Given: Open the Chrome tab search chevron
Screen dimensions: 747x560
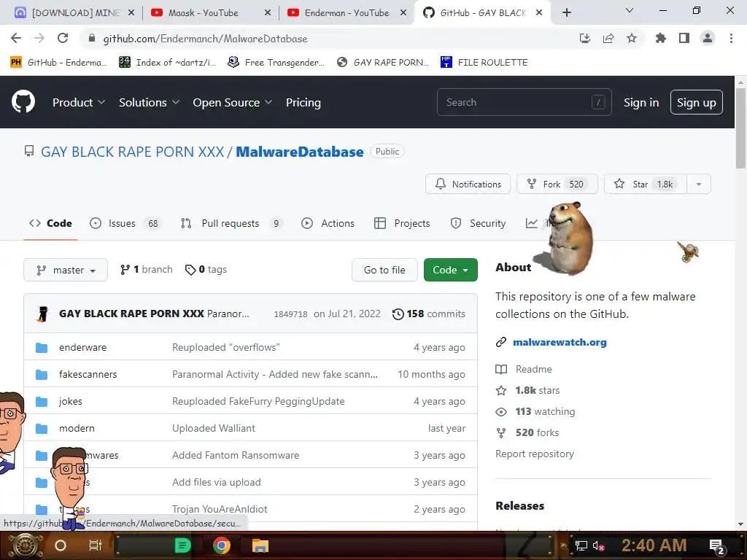Looking at the screenshot, I should 630,10.
